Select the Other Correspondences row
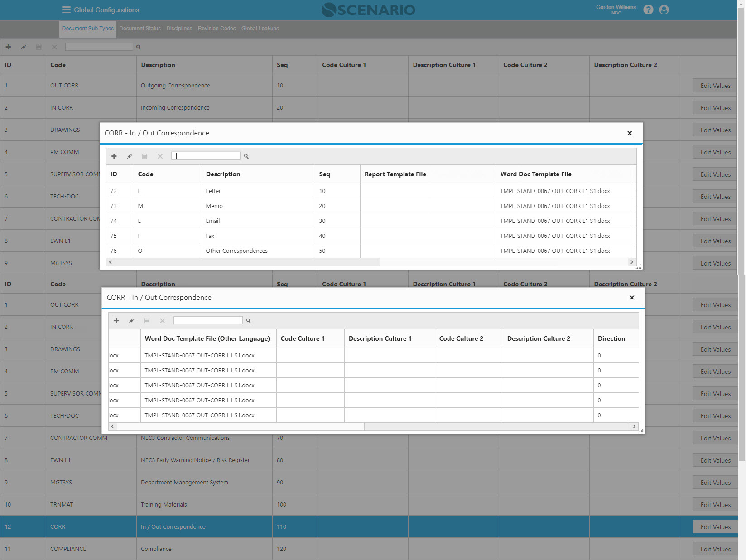 point(236,251)
